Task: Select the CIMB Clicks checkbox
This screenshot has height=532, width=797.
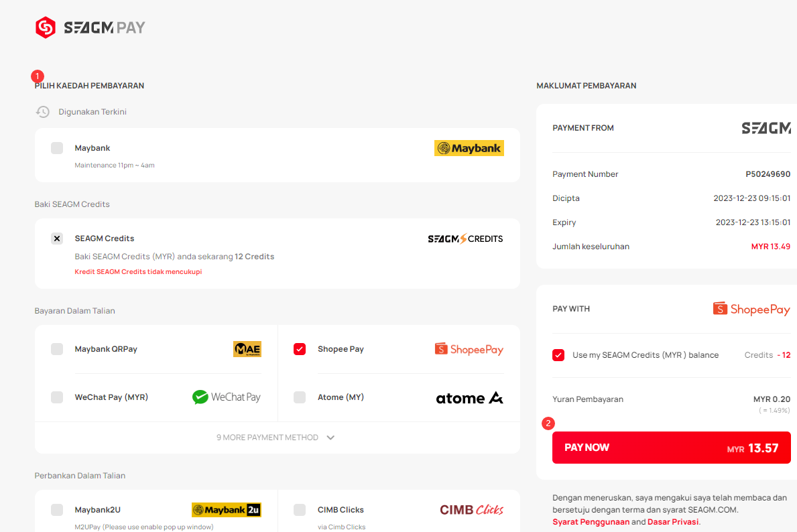Action: [x=300, y=510]
